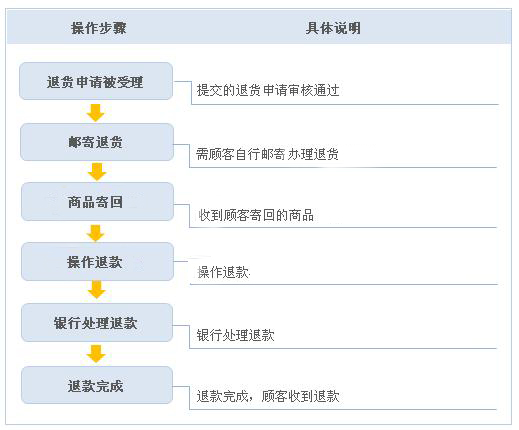This screenshot has height=430, width=519.
Task: Click the 操作步骤 column header
Action: pos(99,28)
